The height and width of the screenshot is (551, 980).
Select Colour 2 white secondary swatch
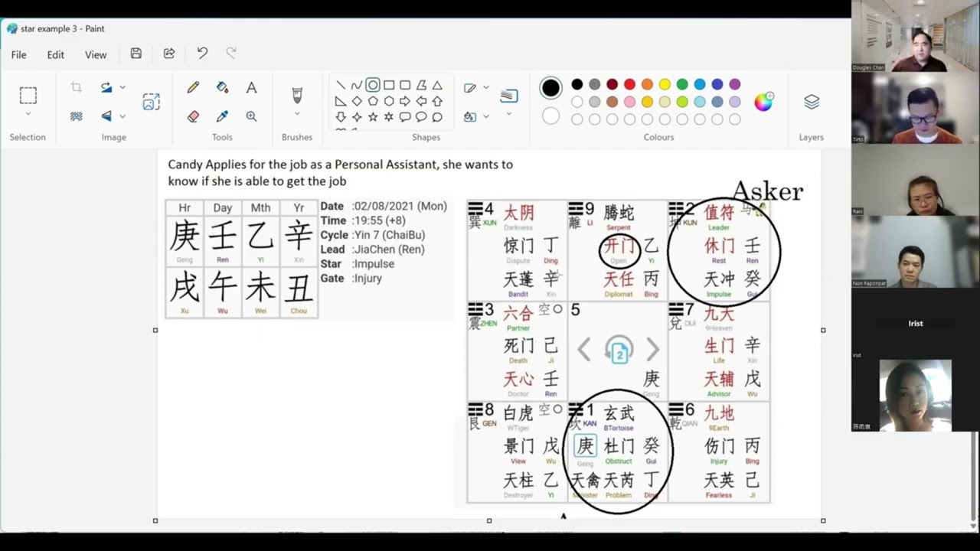tap(550, 116)
